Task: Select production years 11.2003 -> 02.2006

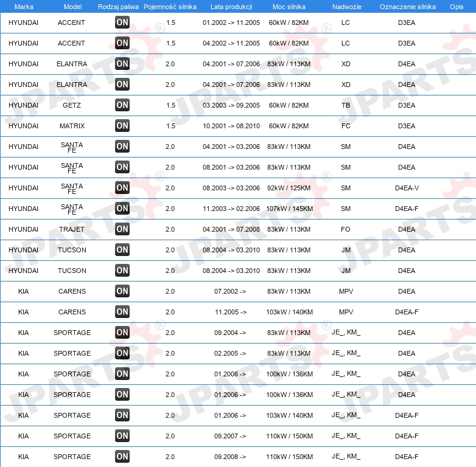Action: click(231, 209)
